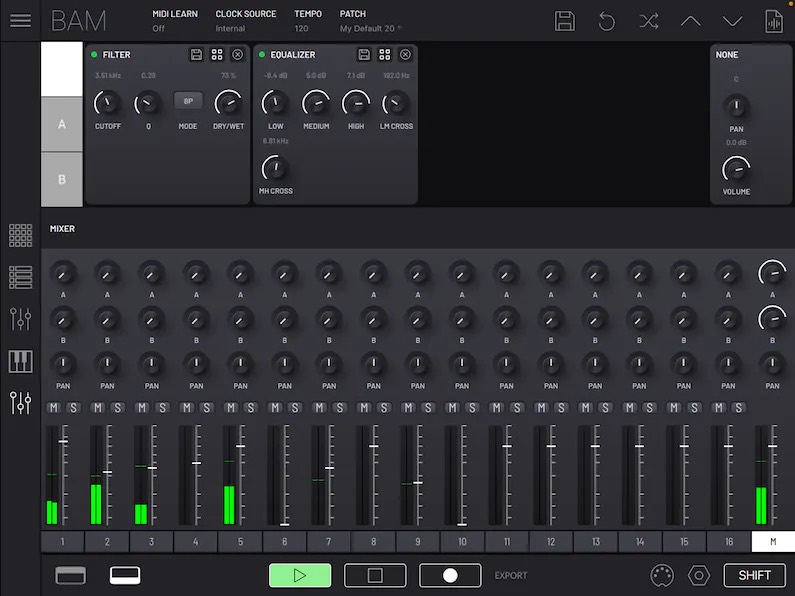Save the current patch with disk icon
The width and height of the screenshot is (795, 596).
click(564, 21)
